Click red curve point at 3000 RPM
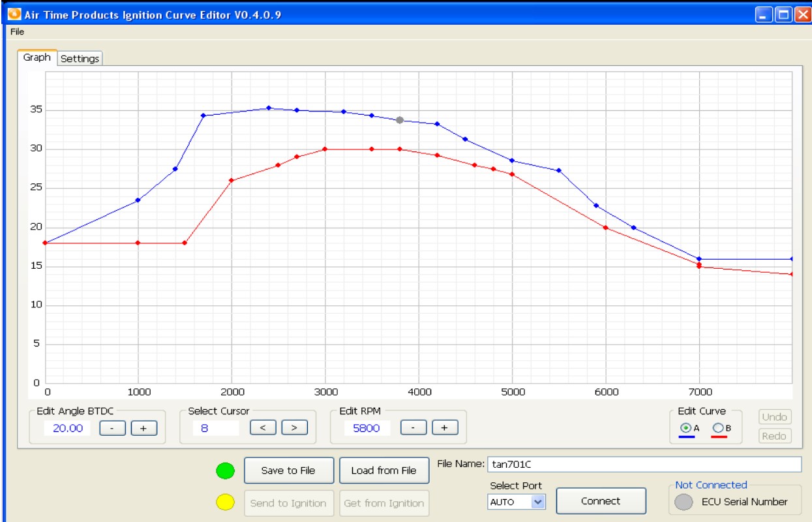 (x=325, y=149)
